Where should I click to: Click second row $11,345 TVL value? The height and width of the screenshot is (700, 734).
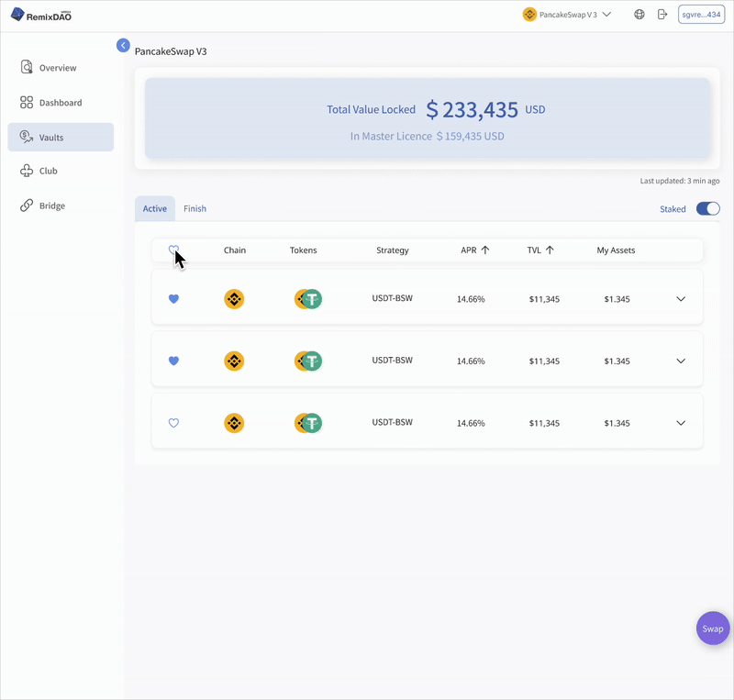(544, 361)
